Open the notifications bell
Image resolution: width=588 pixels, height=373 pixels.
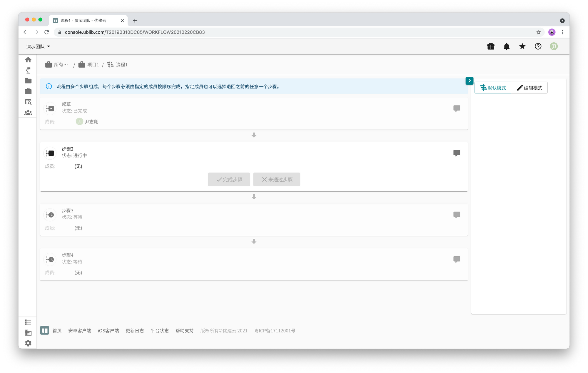[507, 46]
